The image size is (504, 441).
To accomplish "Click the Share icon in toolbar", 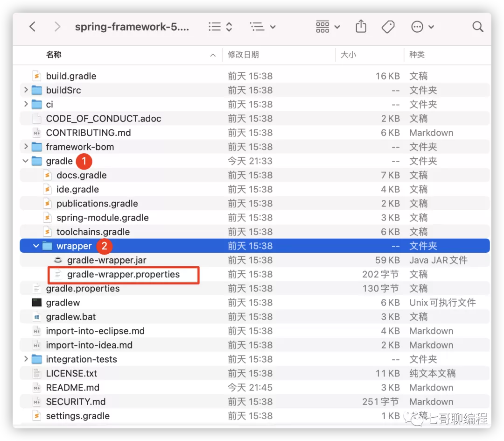I will [x=361, y=26].
